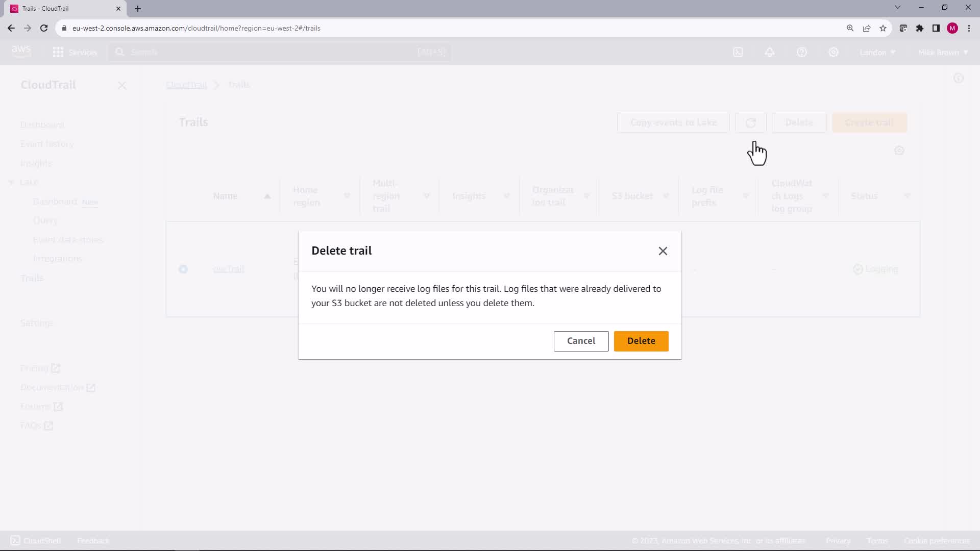
Task: Open the CloudShell icon in top bar
Action: (738, 52)
